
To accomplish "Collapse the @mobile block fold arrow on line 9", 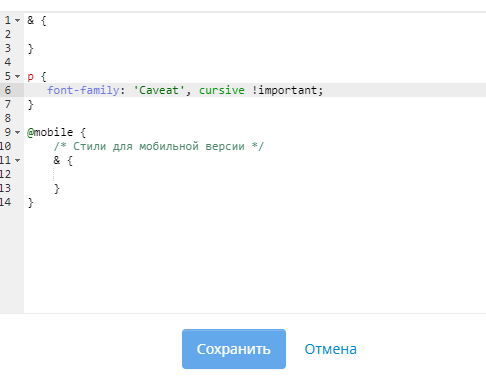I will point(17,133).
